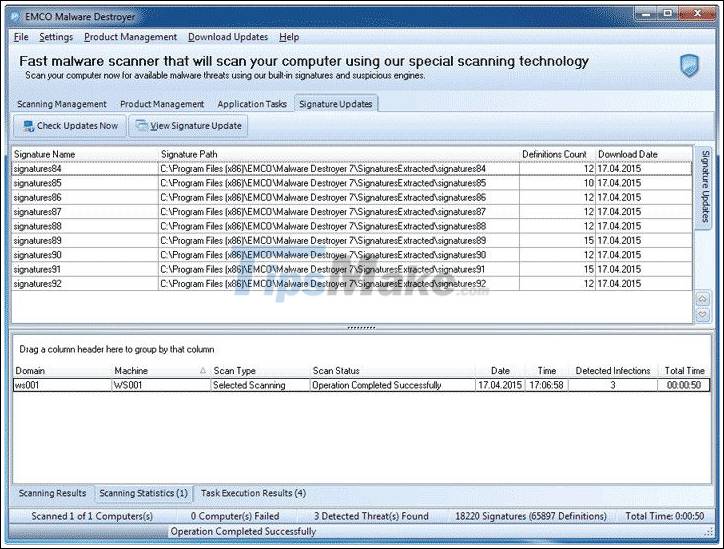Select the signatures90 row
Viewport: 724px width, 549px height.
(x=352, y=255)
